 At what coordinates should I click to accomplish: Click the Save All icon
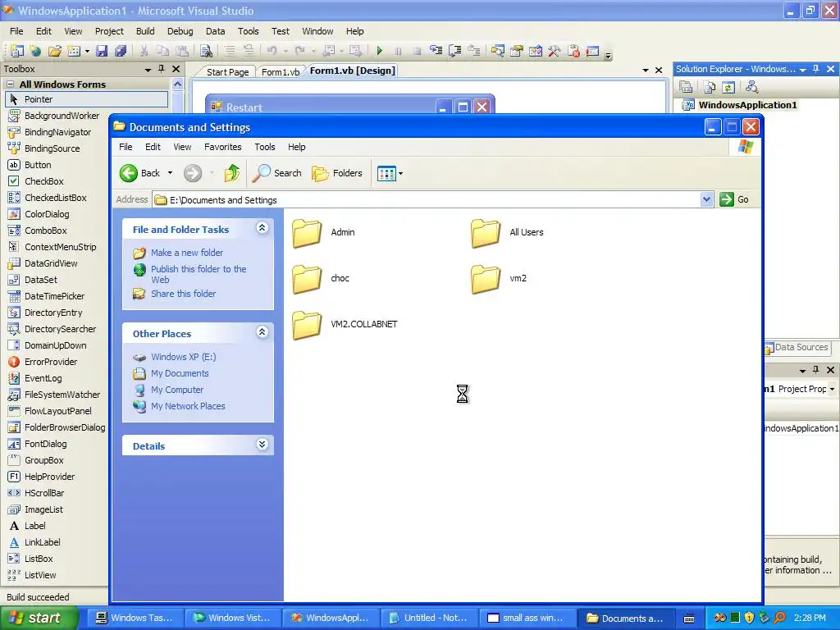(121, 51)
